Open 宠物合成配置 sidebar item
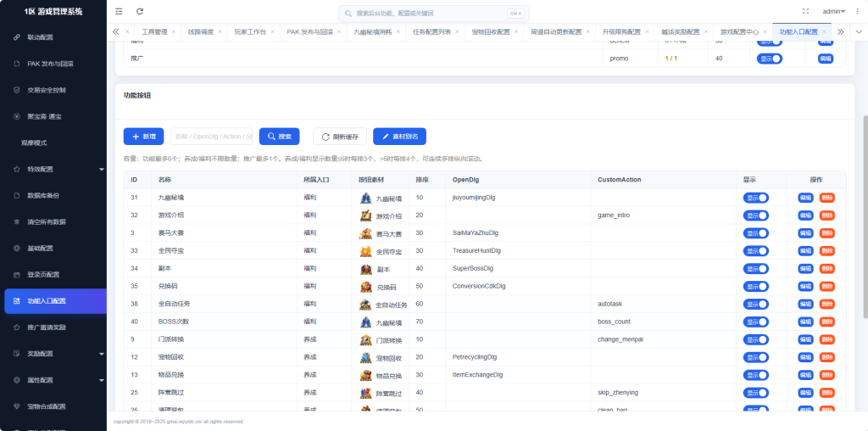The width and height of the screenshot is (868, 431). (53, 406)
